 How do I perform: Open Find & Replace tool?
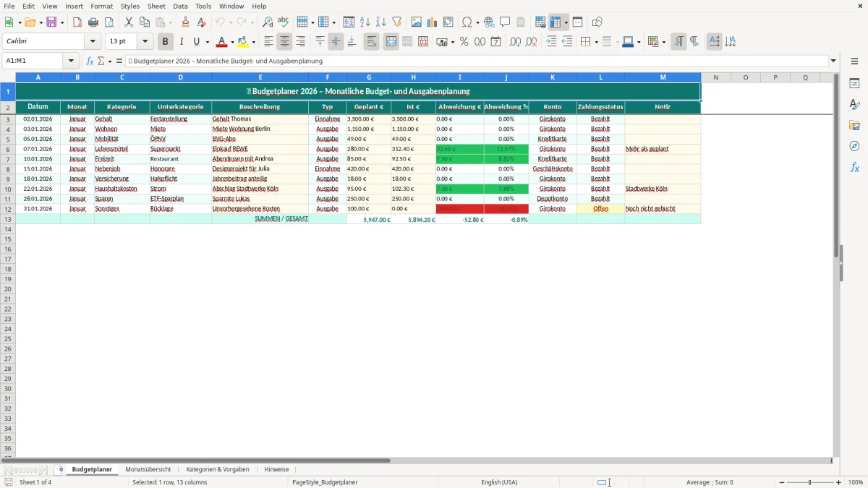(x=268, y=22)
